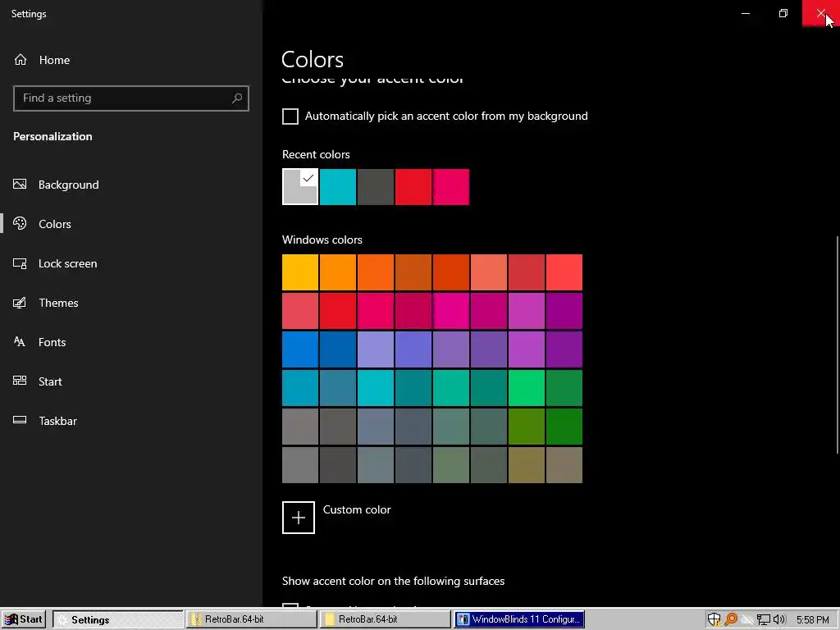Select the bright green Windows color
The width and height of the screenshot is (840, 630).
527,388
